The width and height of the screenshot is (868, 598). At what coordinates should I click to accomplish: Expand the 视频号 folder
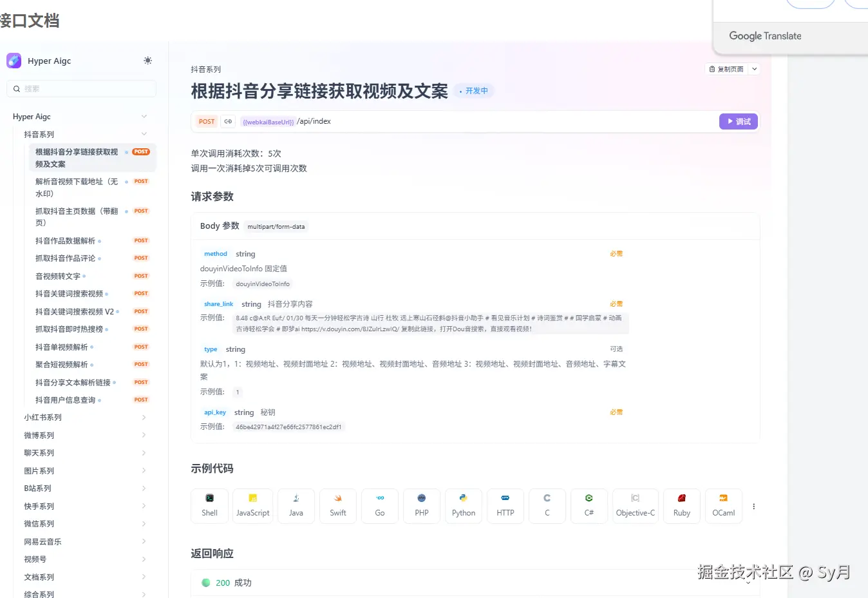pos(85,559)
